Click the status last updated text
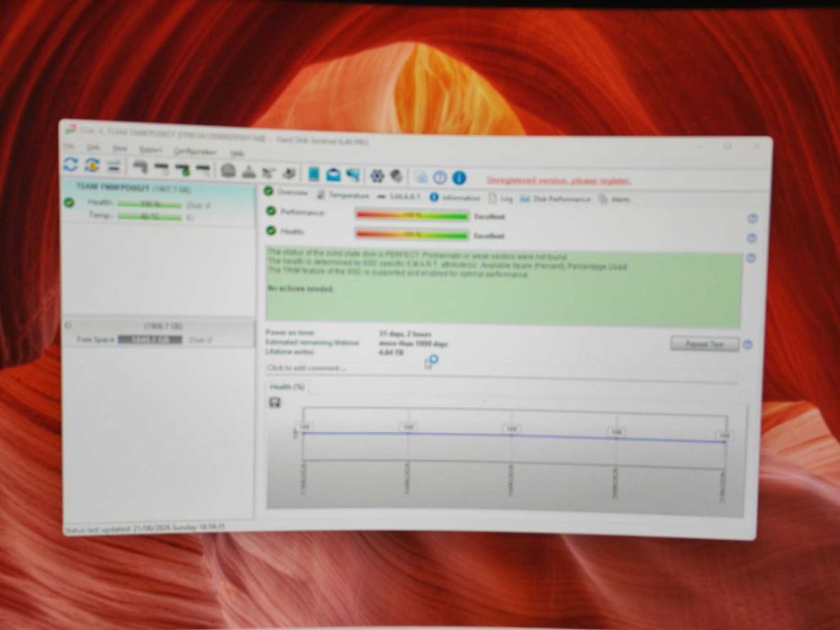This screenshot has width=840, height=630. point(145,528)
